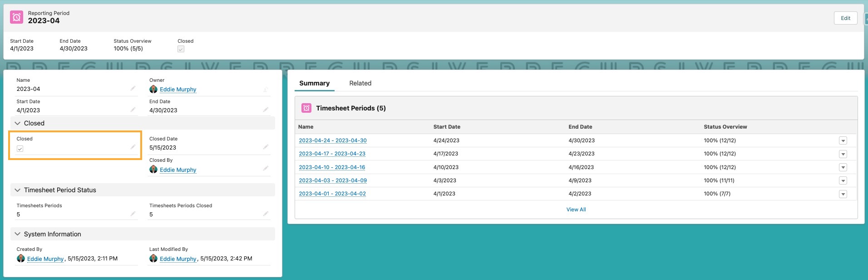Click the Edit button
Screen dimensions: 868x280
[x=845, y=18]
